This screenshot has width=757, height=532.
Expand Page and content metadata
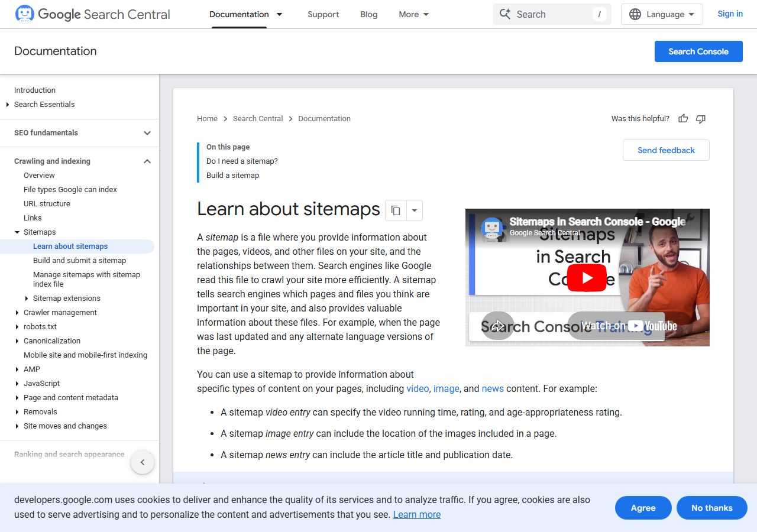coord(17,398)
